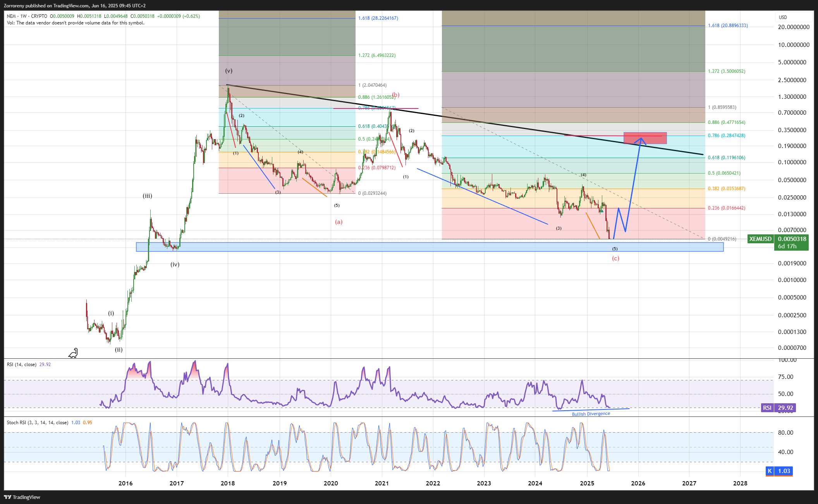This screenshot has width=818, height=504.
Task: Click the green XEMUSD symbol price tag
Action: coord(760,239)
